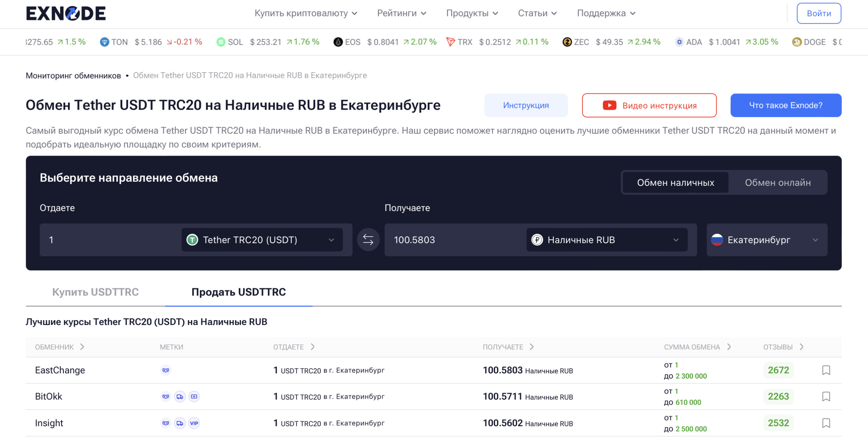The height and width of the screenshot is (440, 868).
Task: Switch to the Купить USDTTRC tab
Action: click(x=95, y=292)
